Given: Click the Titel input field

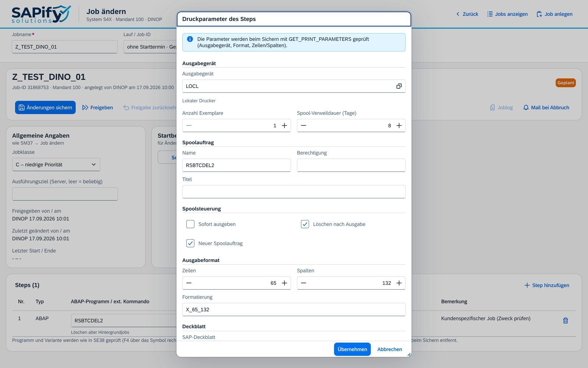Looking at the screenshot, I should [294, 192].
